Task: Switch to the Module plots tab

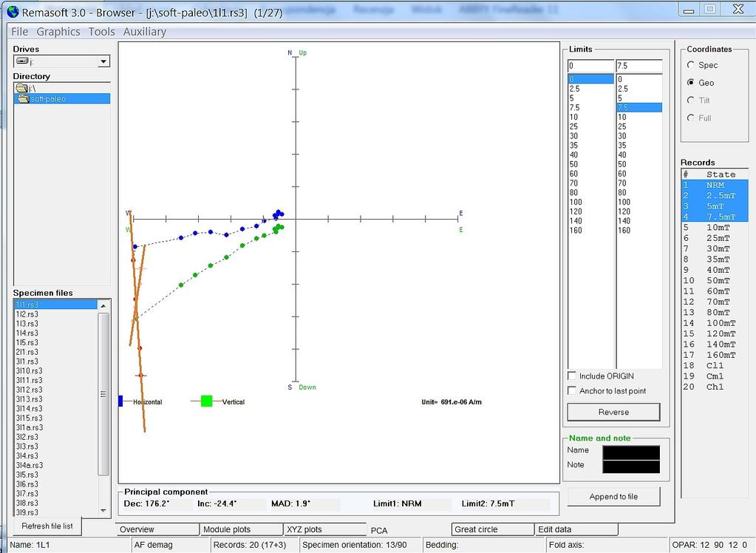Action: point(241,529)
